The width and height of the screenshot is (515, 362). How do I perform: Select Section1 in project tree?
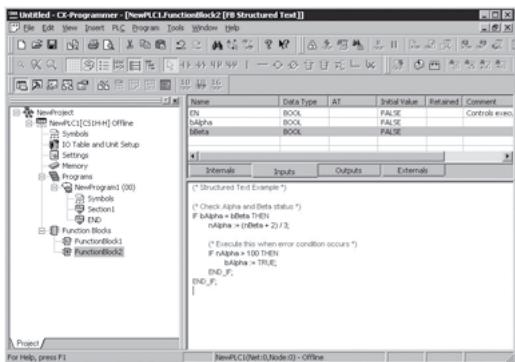click(101, 209)
